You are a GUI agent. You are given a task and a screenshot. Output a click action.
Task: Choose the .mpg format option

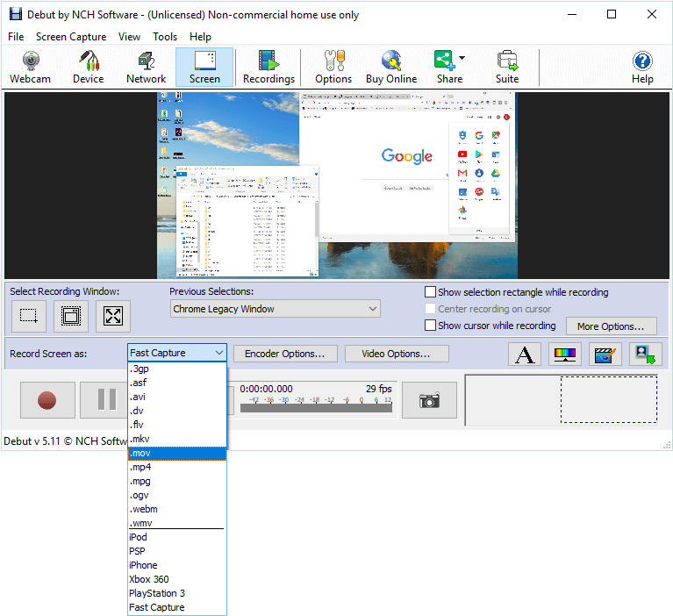point(177,481)
